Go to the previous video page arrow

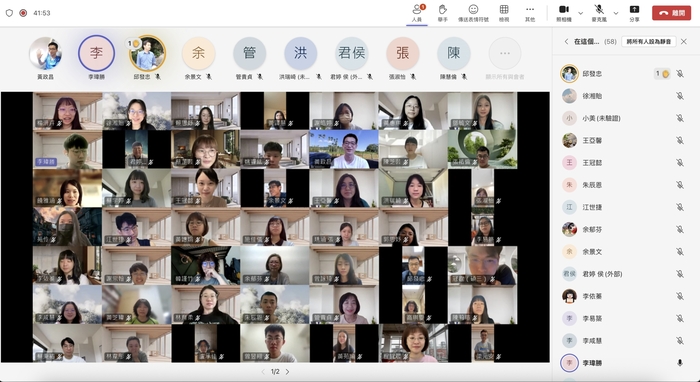[x=263, y=372]
